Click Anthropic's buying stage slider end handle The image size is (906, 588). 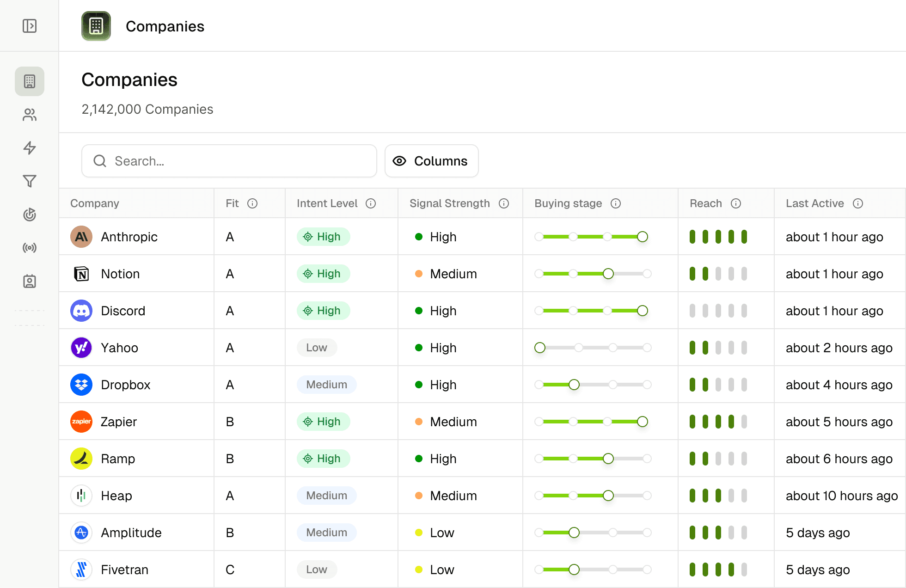point(642,237)
